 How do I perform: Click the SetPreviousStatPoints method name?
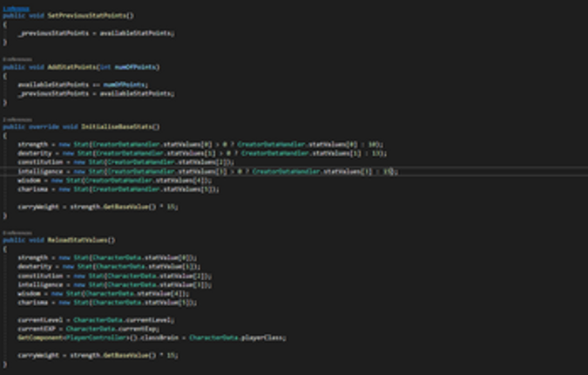(86, 16)
